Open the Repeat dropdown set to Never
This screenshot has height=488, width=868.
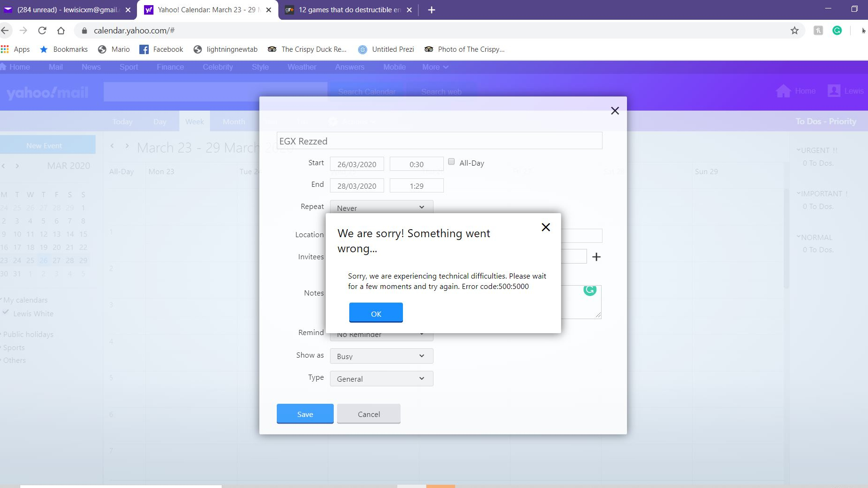[x=381, y=207]
